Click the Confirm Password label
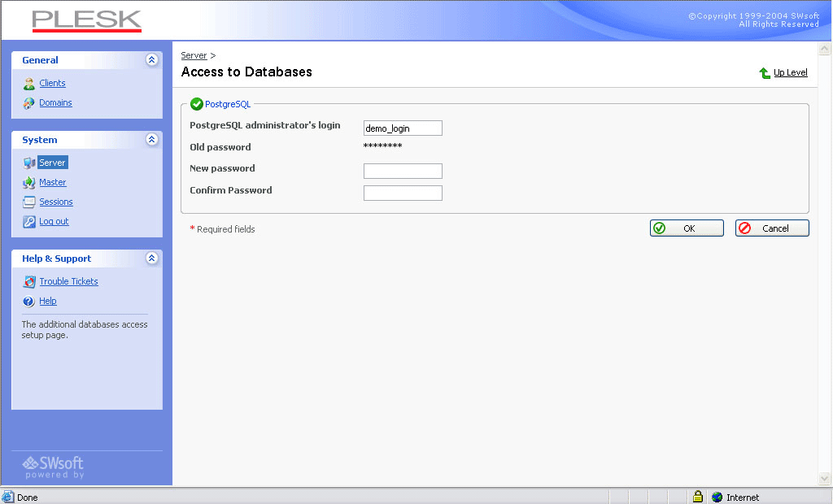833x504 pixels. (230, 190)
